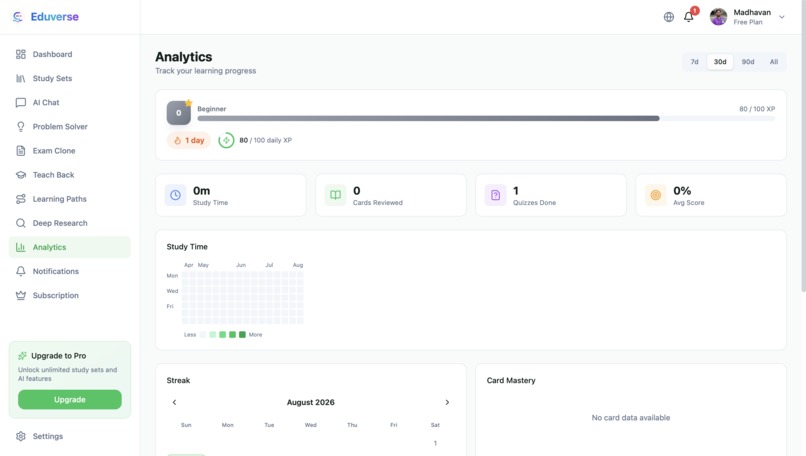
Task: Select the 90d time range
Action: [747, 62]
